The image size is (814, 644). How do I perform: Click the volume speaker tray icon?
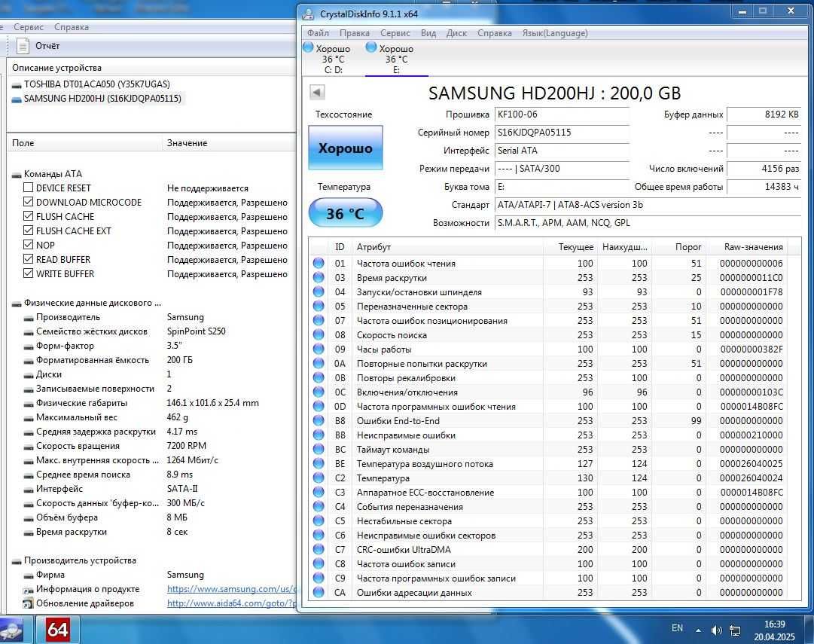pyautogui.click(x=717, y=630)
